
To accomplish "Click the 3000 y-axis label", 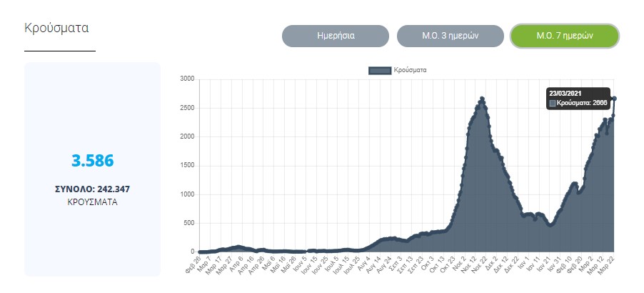I will tap(186, 79).
